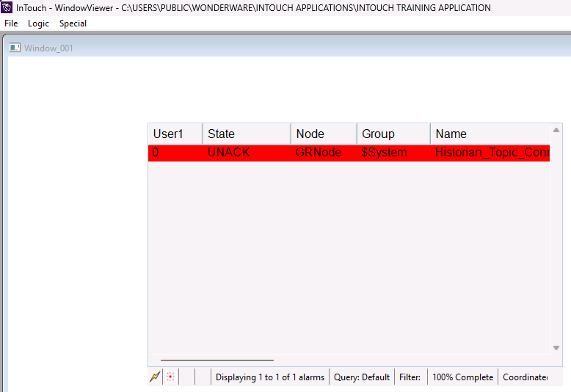Select the $System group cell

pos(393,153)
